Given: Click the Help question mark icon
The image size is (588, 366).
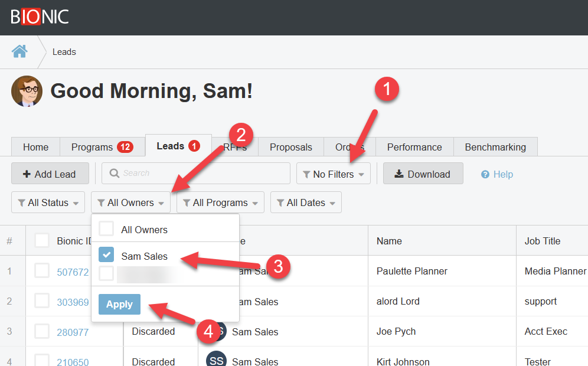Looking at the screenshot, I should [485, 174].
